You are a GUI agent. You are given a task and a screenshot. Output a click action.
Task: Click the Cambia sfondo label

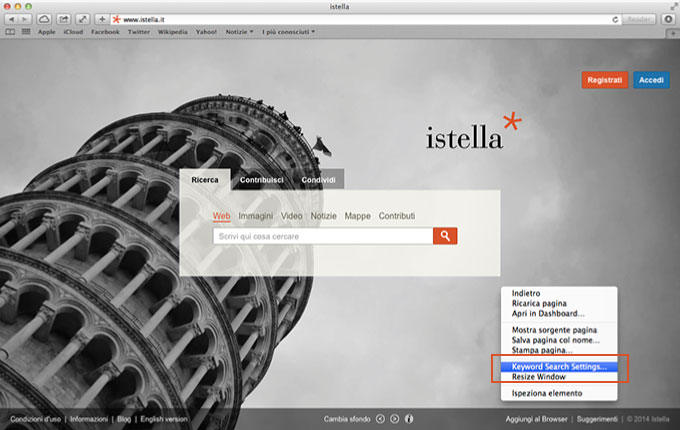tap(347, 419)
